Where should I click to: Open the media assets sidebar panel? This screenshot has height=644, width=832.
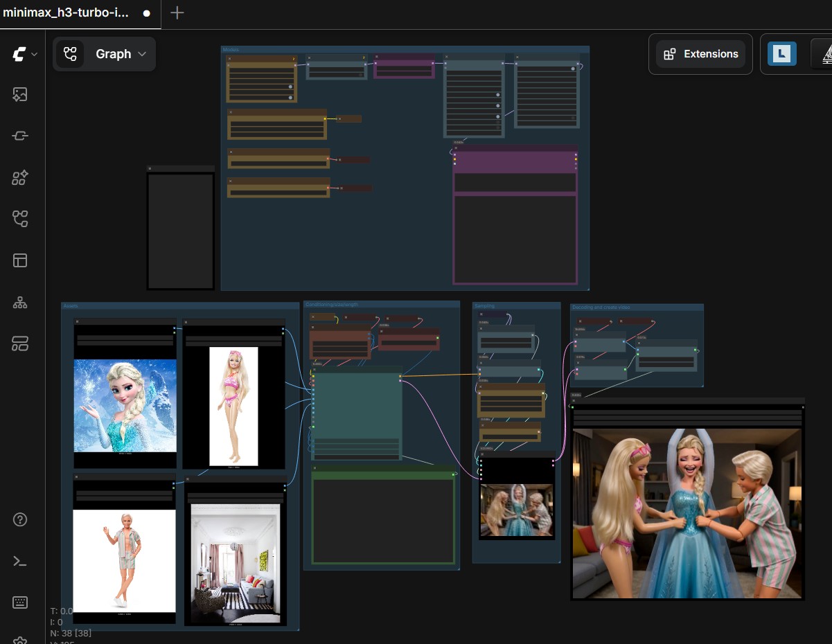(20, 95)
